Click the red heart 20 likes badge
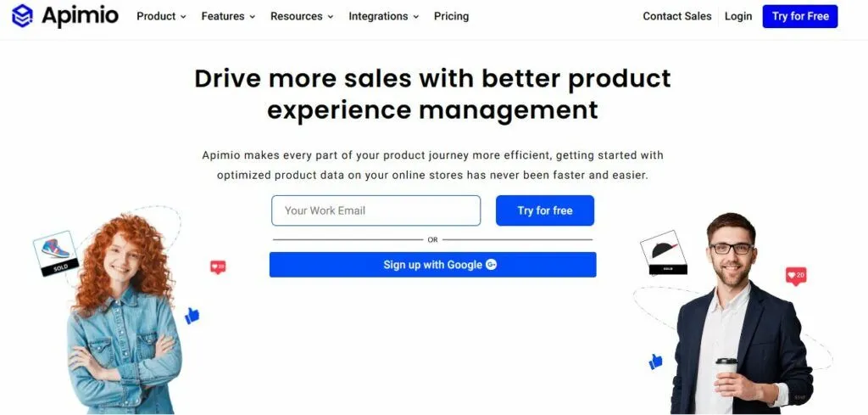Viewport: 868px width, 415px height. (795, 275)
